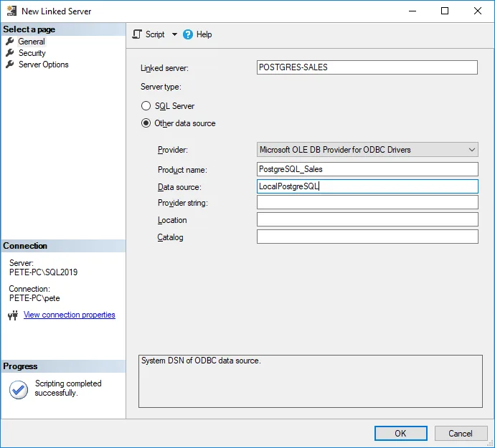This screenshot has height=448, width=495.
Task: Click the 'Linked server:' label
Action: 164,68
